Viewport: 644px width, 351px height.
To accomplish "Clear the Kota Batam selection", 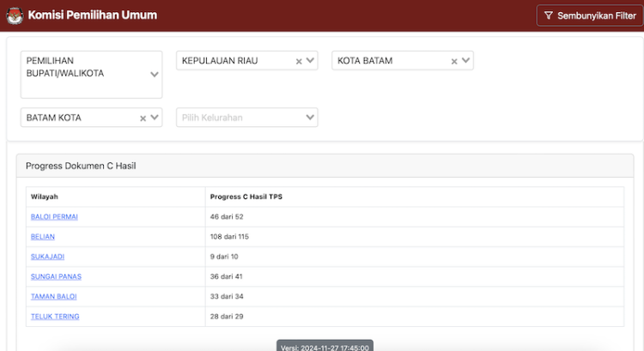I will point(454,61).
